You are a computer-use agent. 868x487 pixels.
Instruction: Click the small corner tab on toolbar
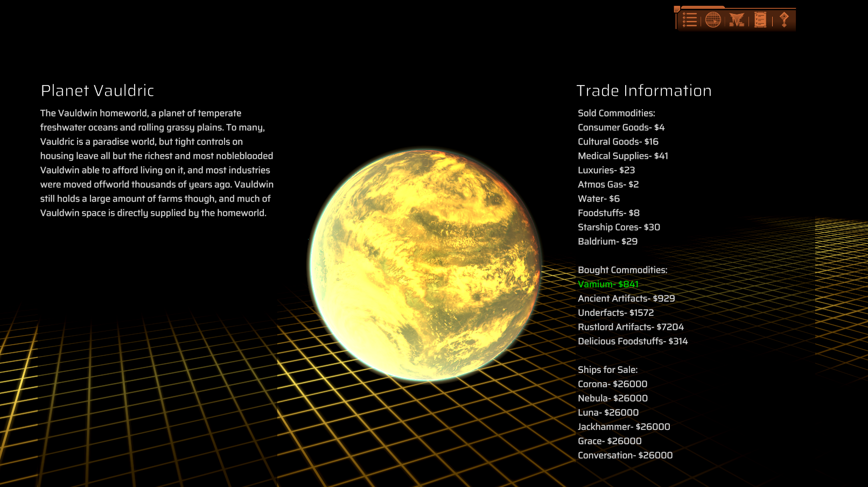677,9
